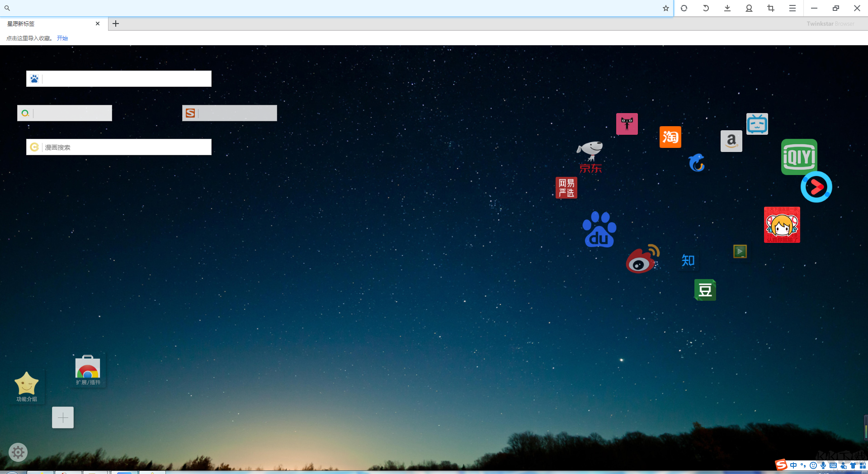Open the green chalkboard play shortcut
This screenshot has width=868, height=474.
740,251
